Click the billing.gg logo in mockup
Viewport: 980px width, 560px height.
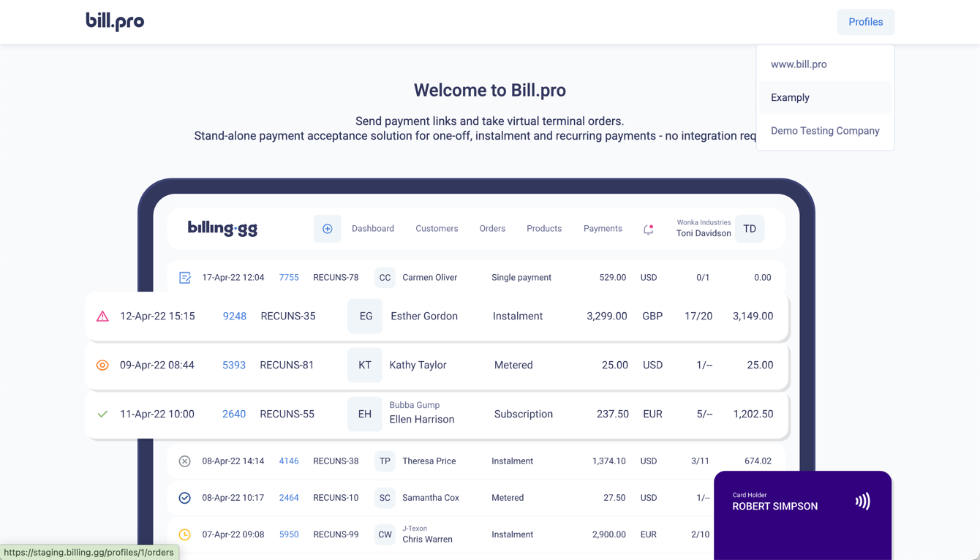pos(222,228)
